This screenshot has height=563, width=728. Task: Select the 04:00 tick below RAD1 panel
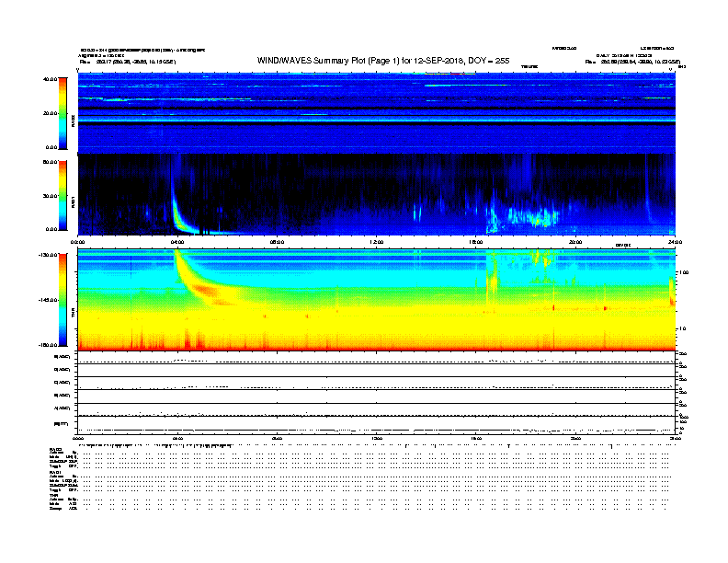tap(177, 241)
